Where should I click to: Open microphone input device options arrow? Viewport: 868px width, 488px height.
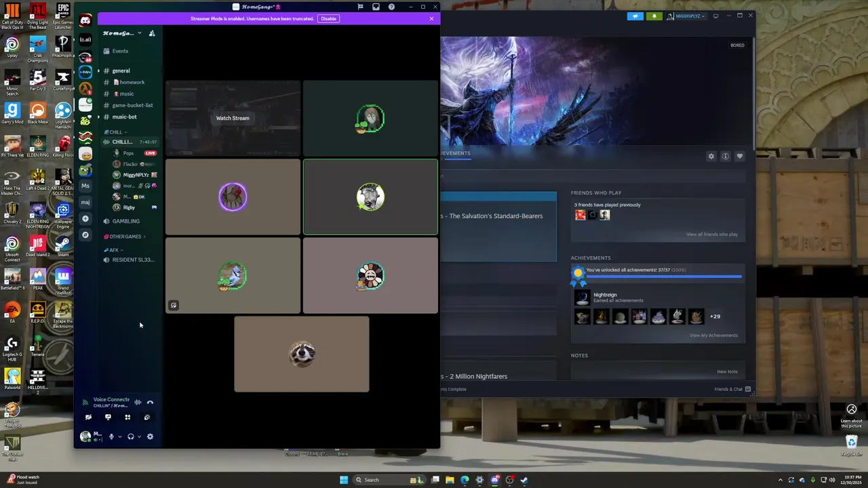coord(119,436)
